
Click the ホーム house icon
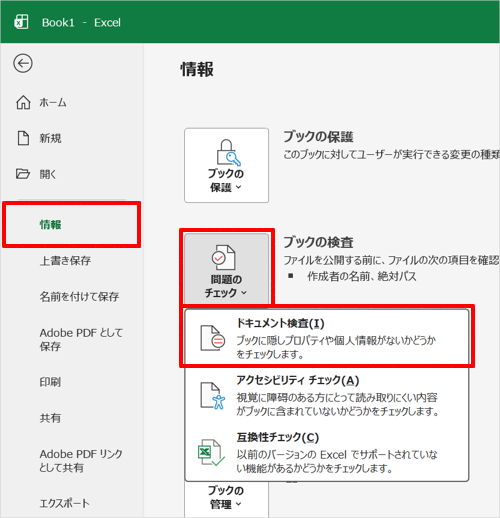[23, 102]
